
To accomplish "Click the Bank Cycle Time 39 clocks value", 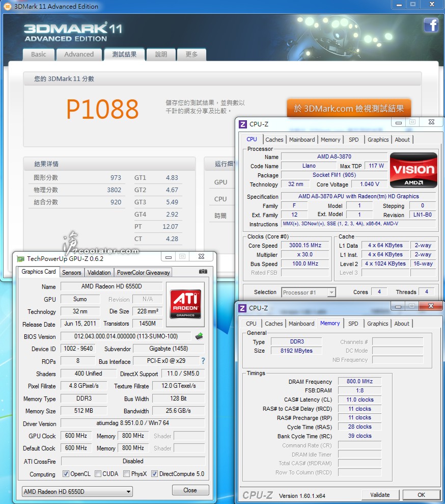I will coord(359,436).
